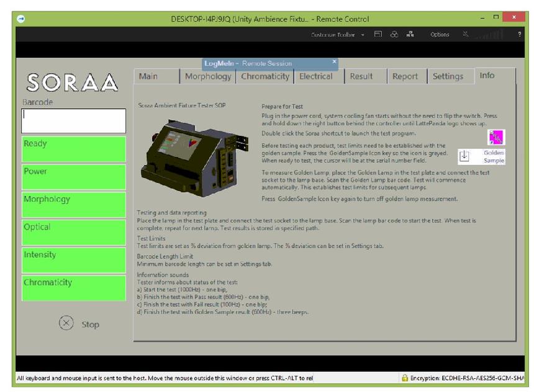This screenshot has width=534, height=392.
Task: Click the green Ready status box
Action: click(74, 149)
